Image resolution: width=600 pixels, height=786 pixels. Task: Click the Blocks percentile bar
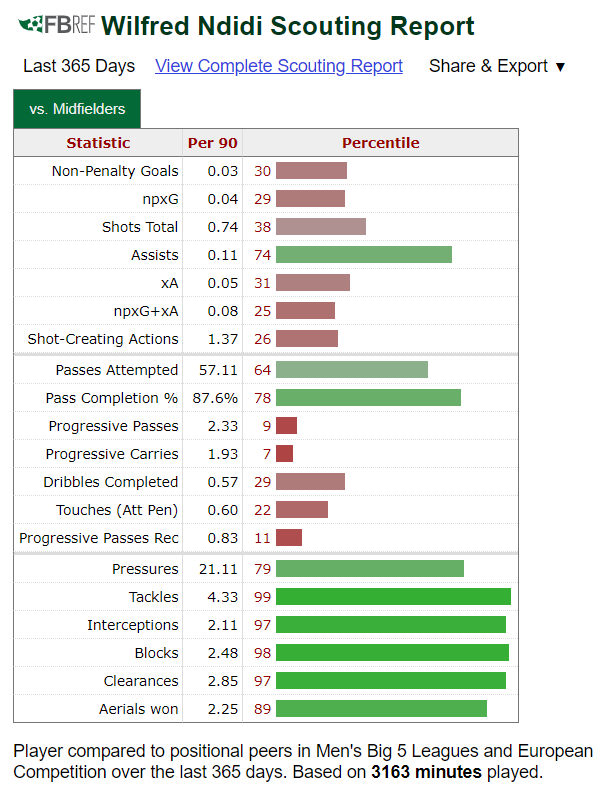(x=392, y=653)
